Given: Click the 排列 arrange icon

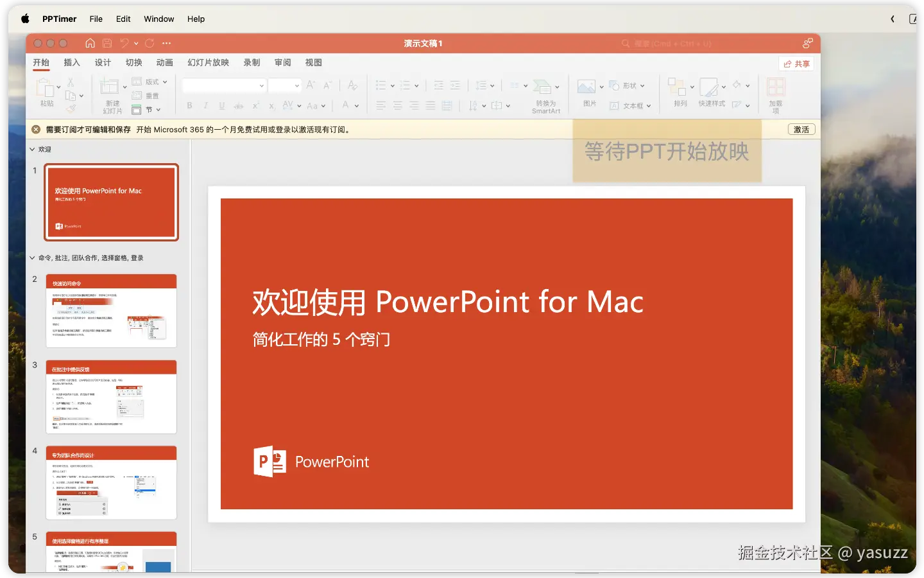Looking at the screenshot, I should 676,87.
